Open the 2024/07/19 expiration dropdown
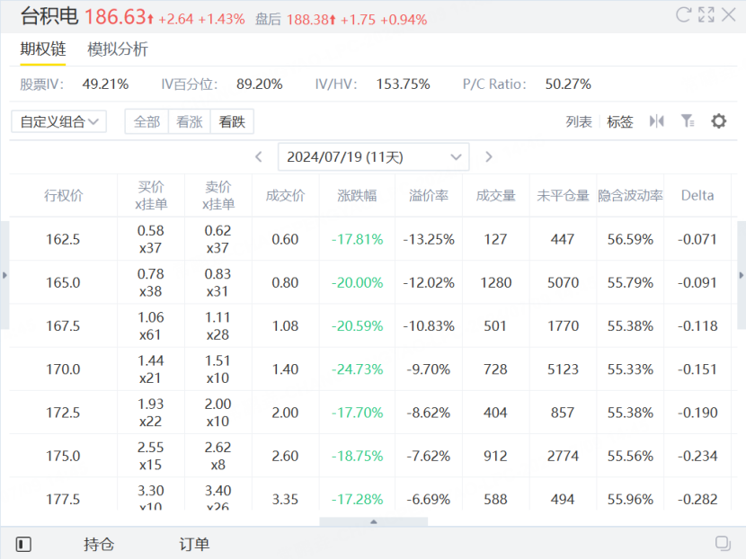 [374, 157]
